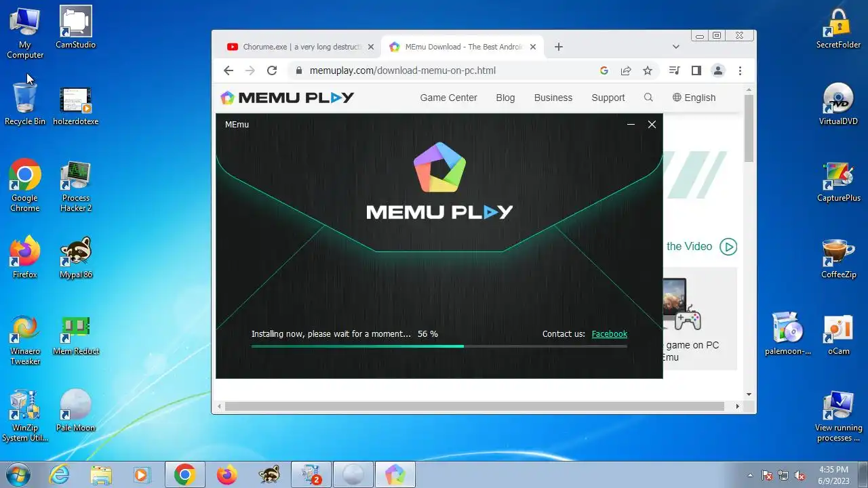The image size is (868, 488).
Task: Open the Business menu item
Action: [553, 98]
